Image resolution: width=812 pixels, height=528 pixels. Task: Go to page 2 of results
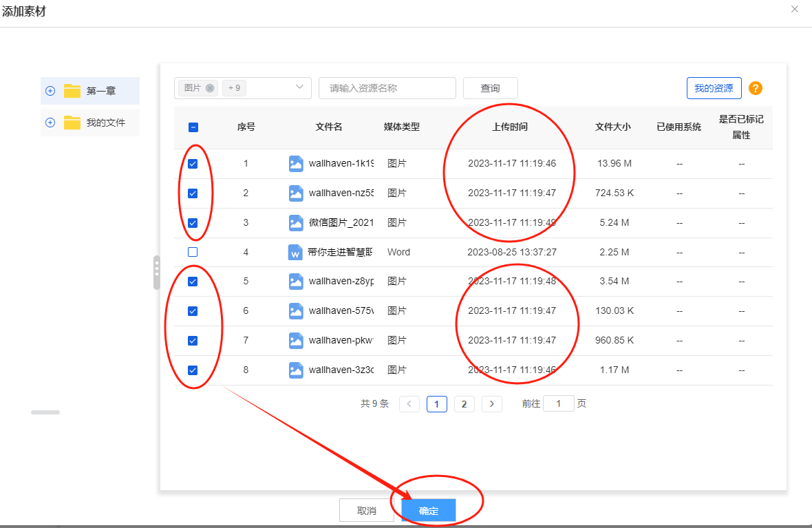pyautogui.click(x=464, y=404)
